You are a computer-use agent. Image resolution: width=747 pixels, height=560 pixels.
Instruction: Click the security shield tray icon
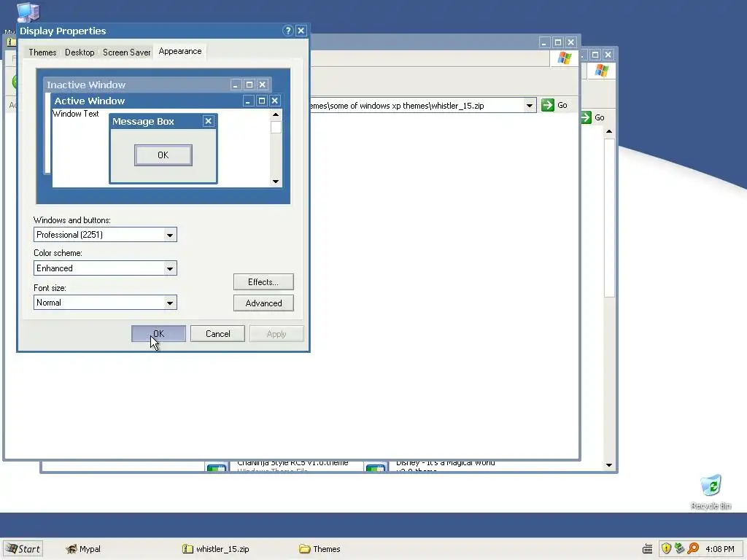(666, 548)
